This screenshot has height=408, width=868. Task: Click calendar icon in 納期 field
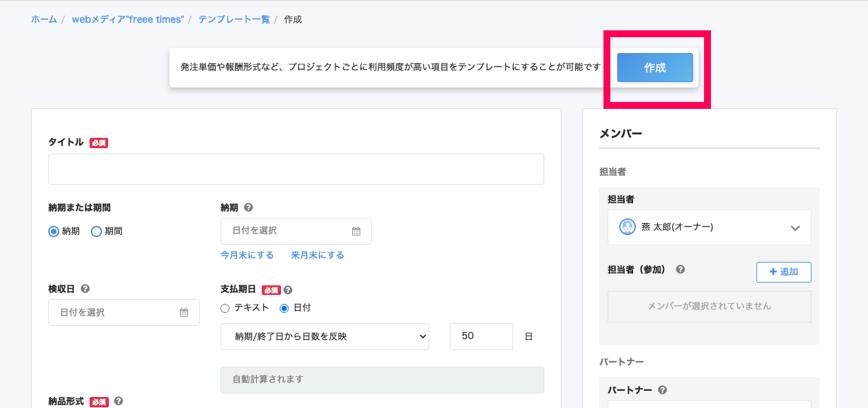pyautogui.click(x=356, y=232)
